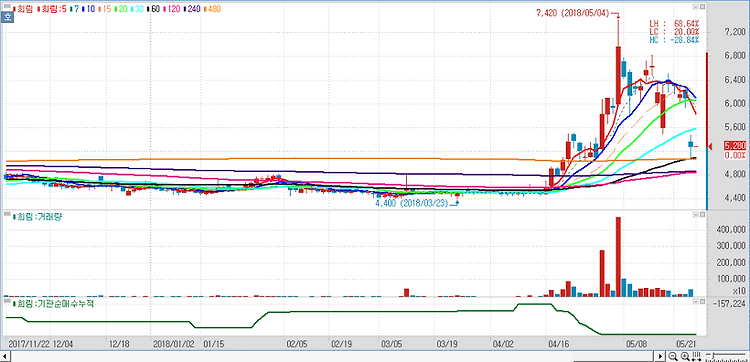Viewport: 750px width, 362px height.
Task: Minimize the 거래량 volume panel
Action: tap(695, 216)
